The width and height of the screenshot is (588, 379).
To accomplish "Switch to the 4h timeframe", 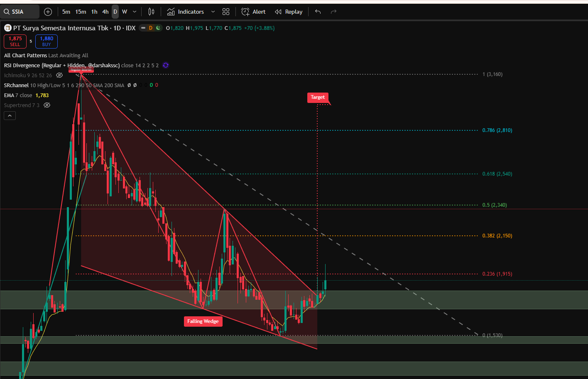I will (105, 12).
